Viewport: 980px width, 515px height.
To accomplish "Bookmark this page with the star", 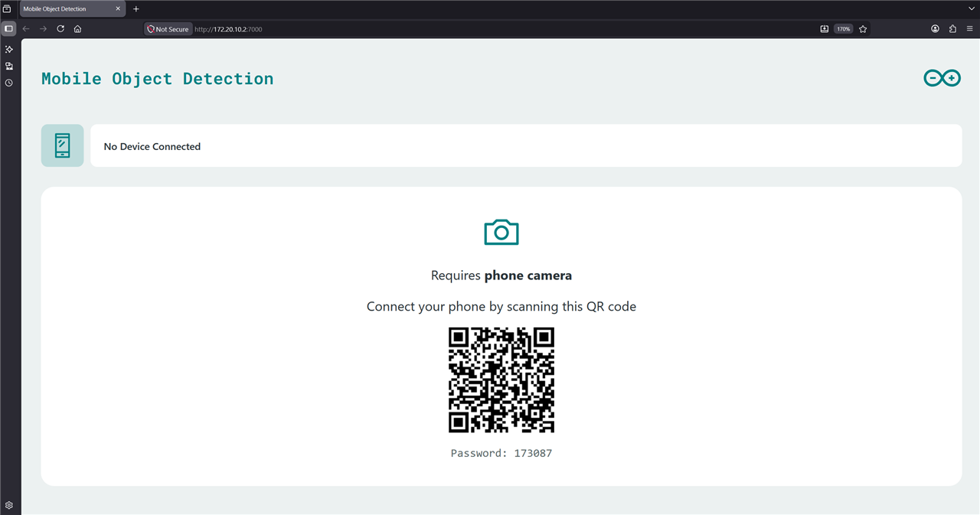I will click(863, 29).
